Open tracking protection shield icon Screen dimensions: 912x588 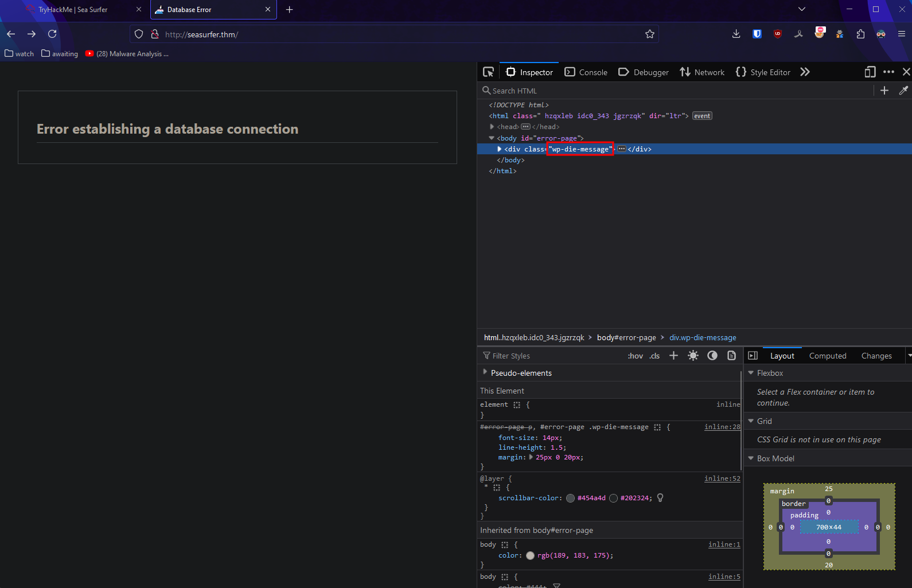pyautogui.click(x=138, y=34)
